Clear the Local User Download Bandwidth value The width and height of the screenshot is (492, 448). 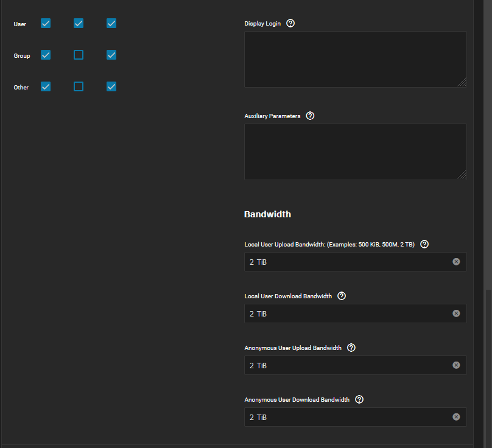coord(456,313)
